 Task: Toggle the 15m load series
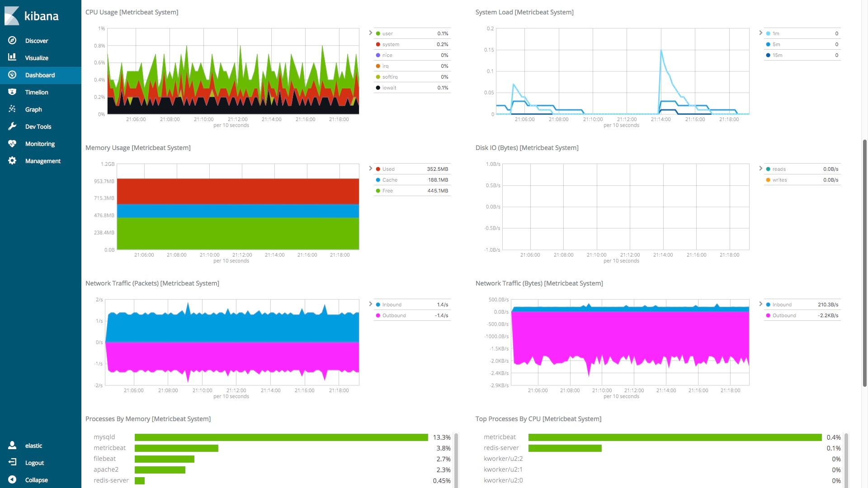click(x=802, y=55)
